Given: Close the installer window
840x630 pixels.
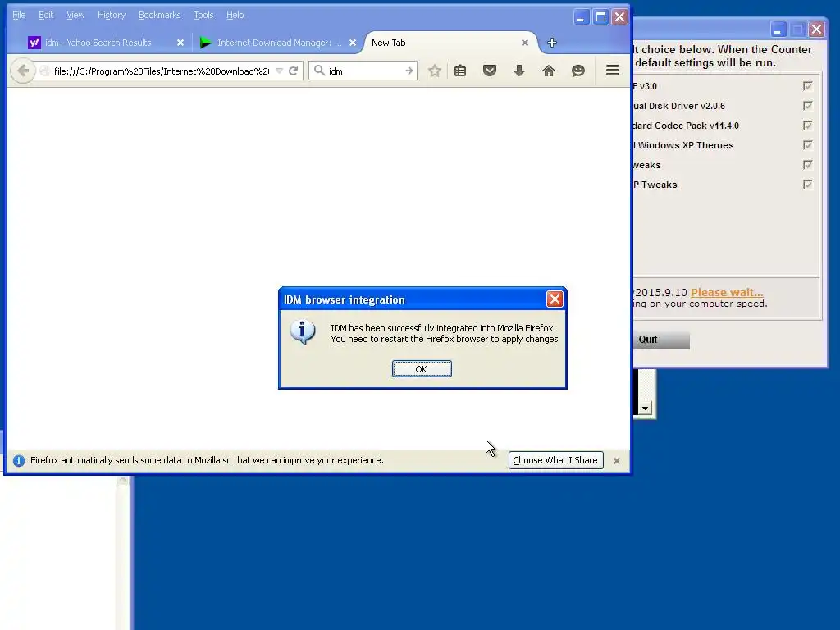Looking at the screenshot, I should pyautogui.click(x=816, y=30).
